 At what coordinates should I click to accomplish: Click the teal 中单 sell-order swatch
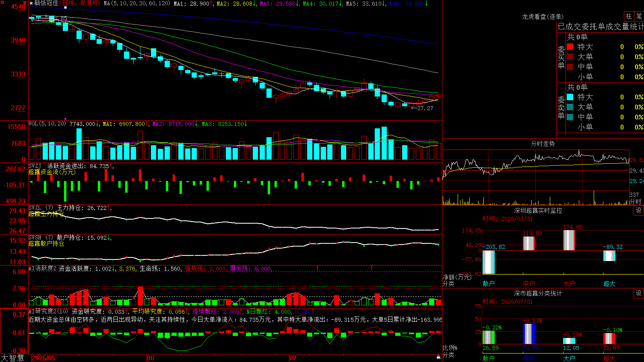570,117
